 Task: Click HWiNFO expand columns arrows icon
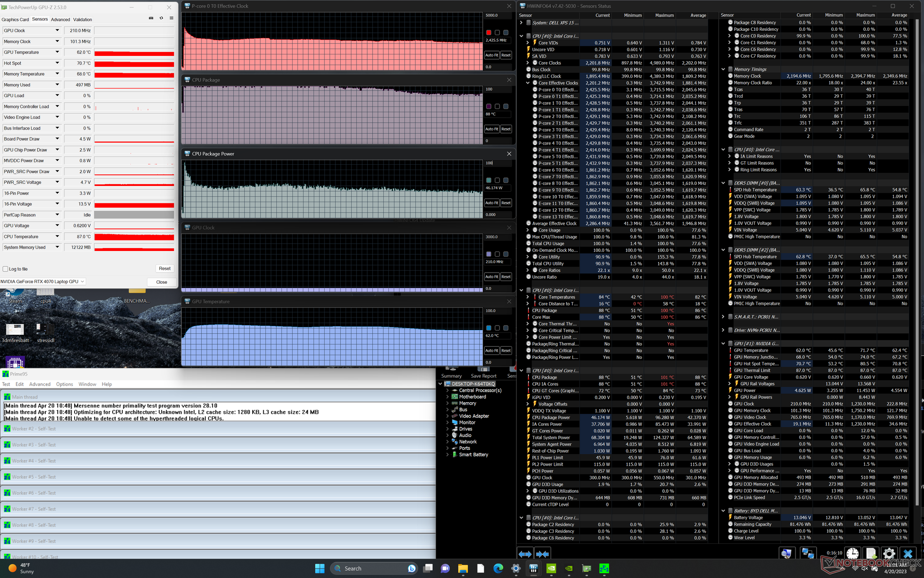click(525, 554)
